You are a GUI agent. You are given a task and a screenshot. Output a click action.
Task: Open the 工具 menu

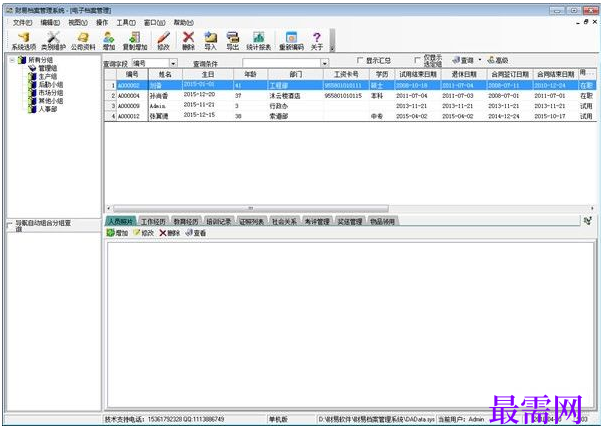126,23
